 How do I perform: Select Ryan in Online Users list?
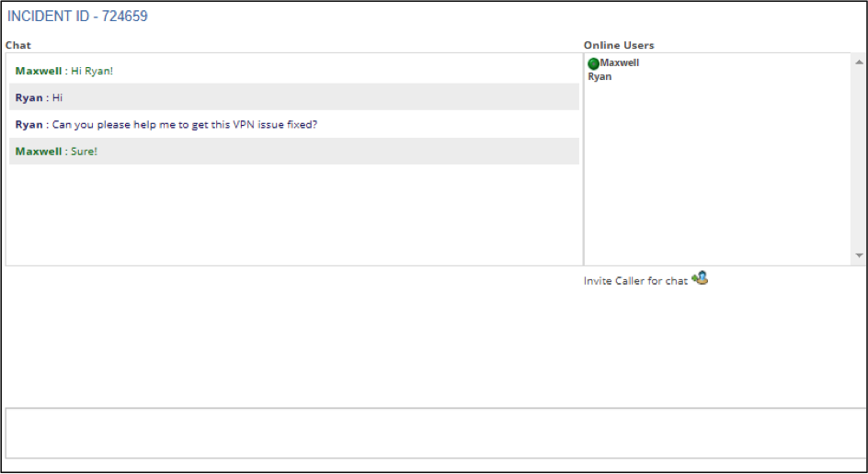pos(600,76)
